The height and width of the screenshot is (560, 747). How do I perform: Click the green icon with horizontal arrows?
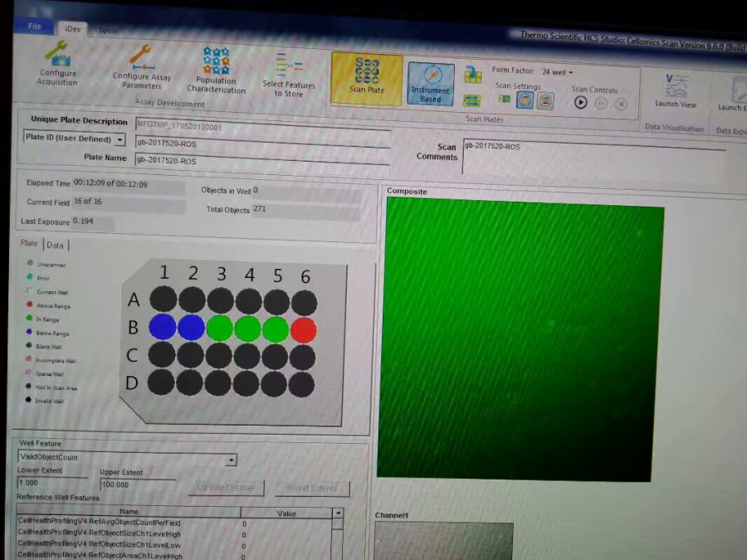[x=471, y=100]
